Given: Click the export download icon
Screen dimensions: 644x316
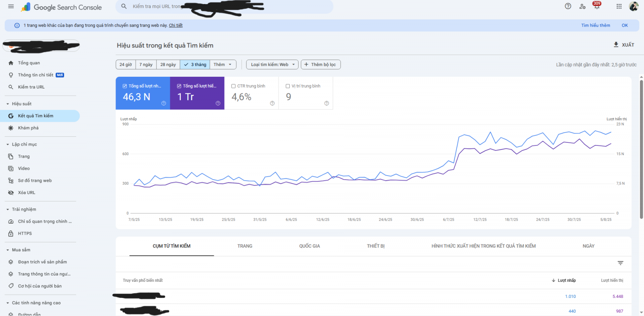Looking at the screenshot, I should (x=616, y=45).
